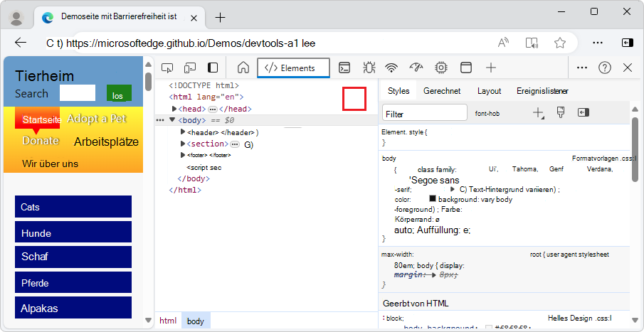Click the webpage vertical scrollbar thumb
This screenshot has width=644, height=332.
[148, 81]
